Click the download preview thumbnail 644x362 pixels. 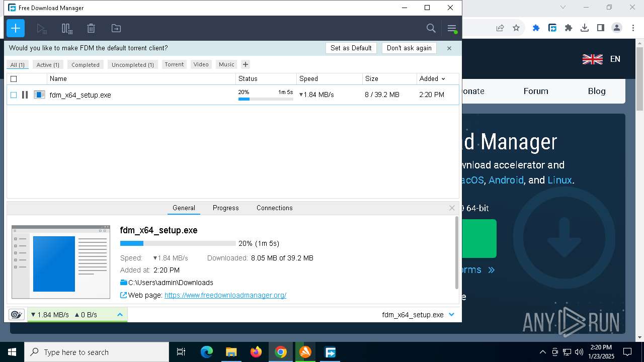61,262
